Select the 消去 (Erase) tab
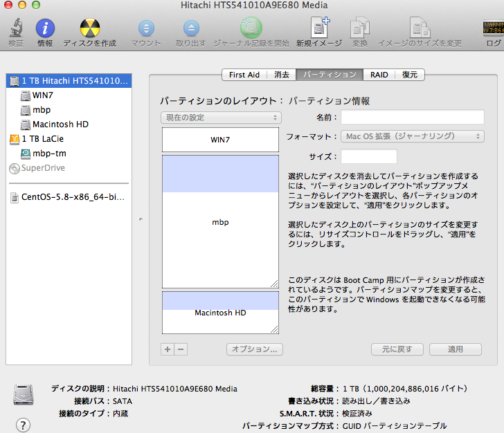The image size is (504, 433). click(282, 75)
